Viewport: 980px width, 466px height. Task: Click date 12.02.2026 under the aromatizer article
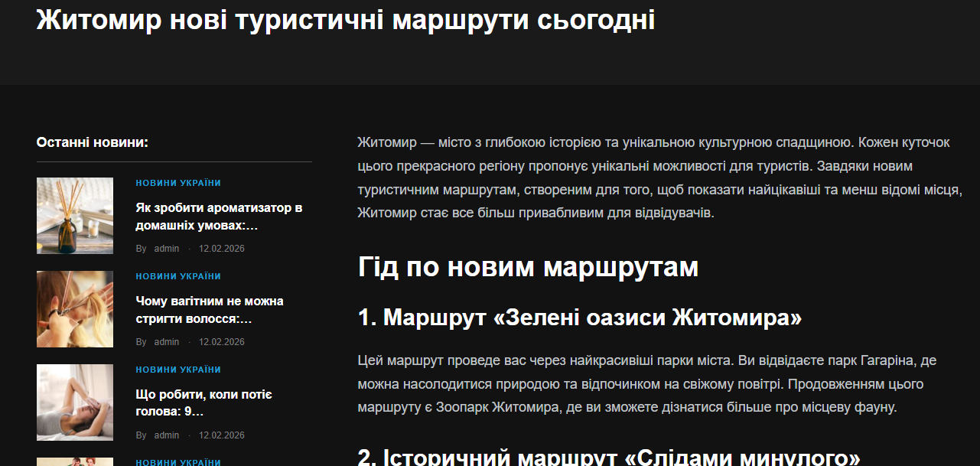(222, 249)
